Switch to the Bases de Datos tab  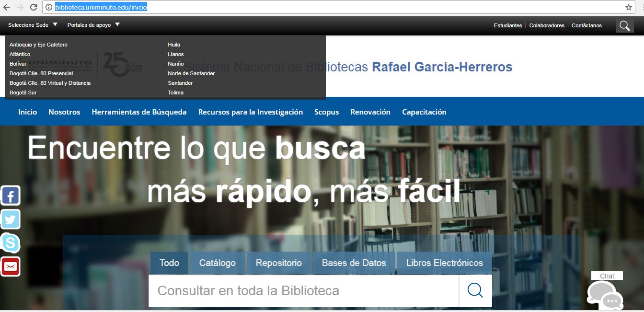(x=354, y=263)
